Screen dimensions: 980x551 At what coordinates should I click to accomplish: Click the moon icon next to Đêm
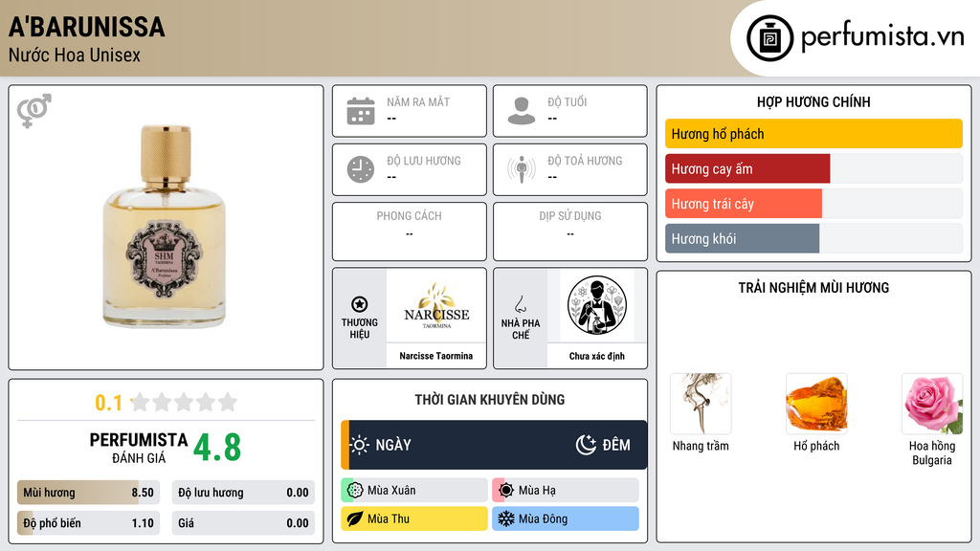point(586,445)
